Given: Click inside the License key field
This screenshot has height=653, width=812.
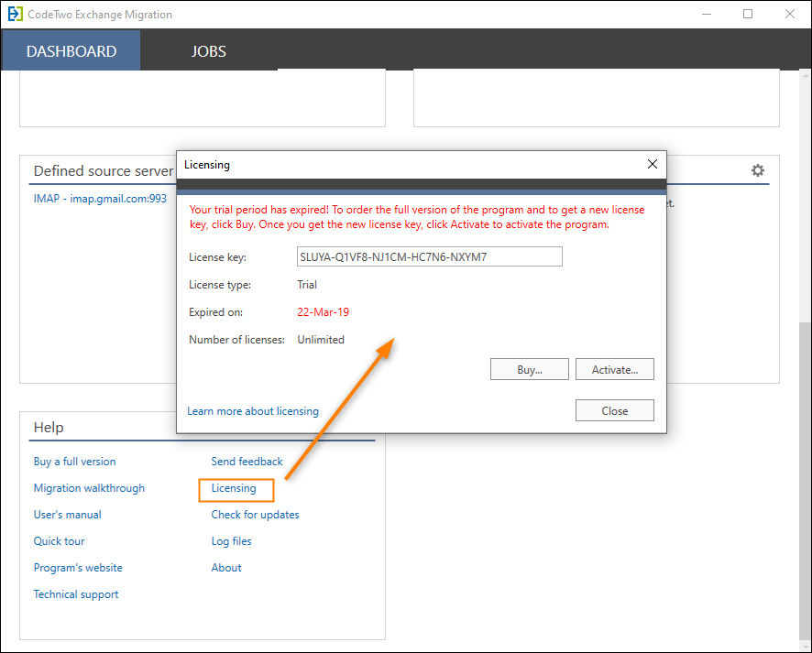Looking at the screenshot, I should coord(429,256).
